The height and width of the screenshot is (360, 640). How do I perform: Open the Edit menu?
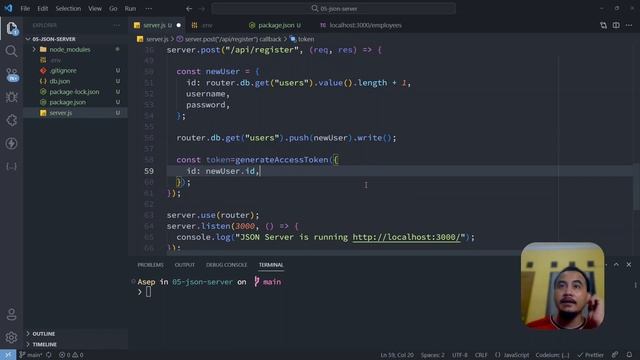(x=42, y=9)
